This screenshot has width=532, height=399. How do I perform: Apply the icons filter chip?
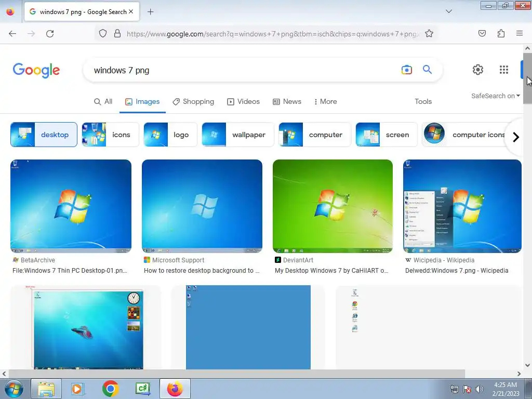[x=110, y=135]
